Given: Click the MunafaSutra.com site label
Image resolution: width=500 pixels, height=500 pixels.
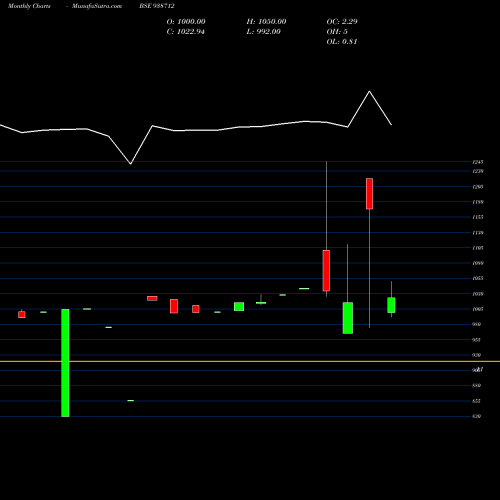Looking at the screenshot, I should pyautogui.click(x=97, y=6).
